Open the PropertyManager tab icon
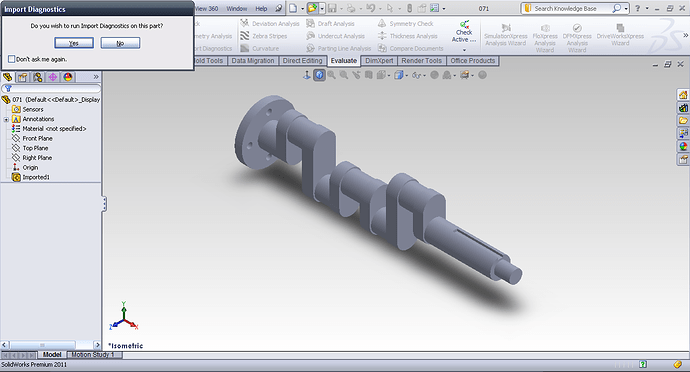 pos(22,77)
